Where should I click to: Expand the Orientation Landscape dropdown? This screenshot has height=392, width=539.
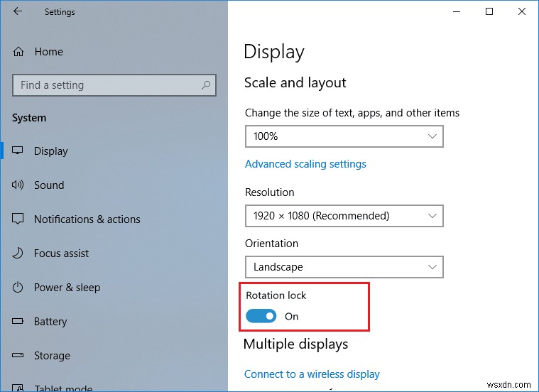click(344, 267)
